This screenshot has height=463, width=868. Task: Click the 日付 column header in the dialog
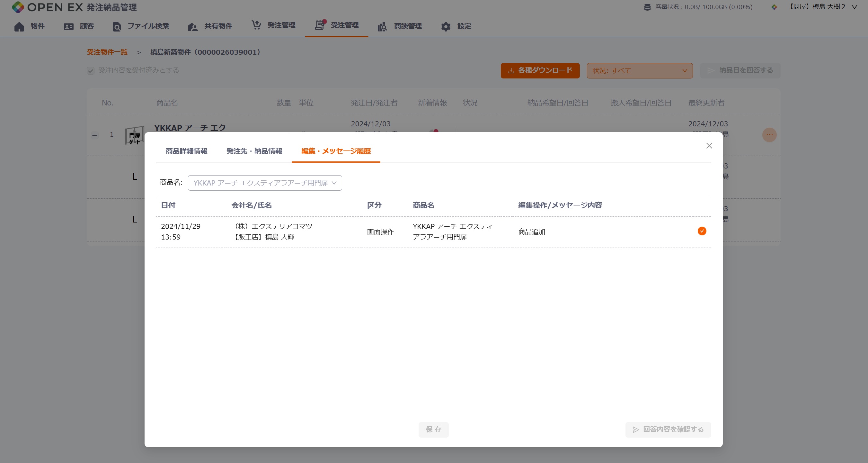[168, 205]
